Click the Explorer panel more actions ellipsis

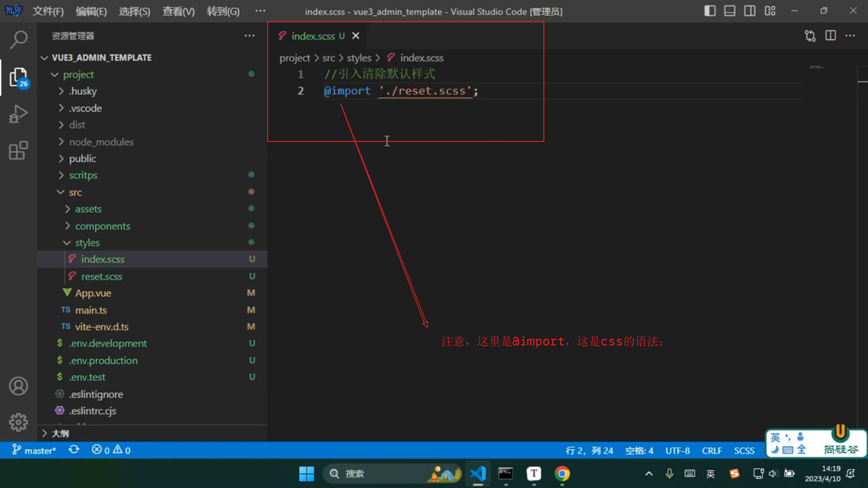point(250,36)
